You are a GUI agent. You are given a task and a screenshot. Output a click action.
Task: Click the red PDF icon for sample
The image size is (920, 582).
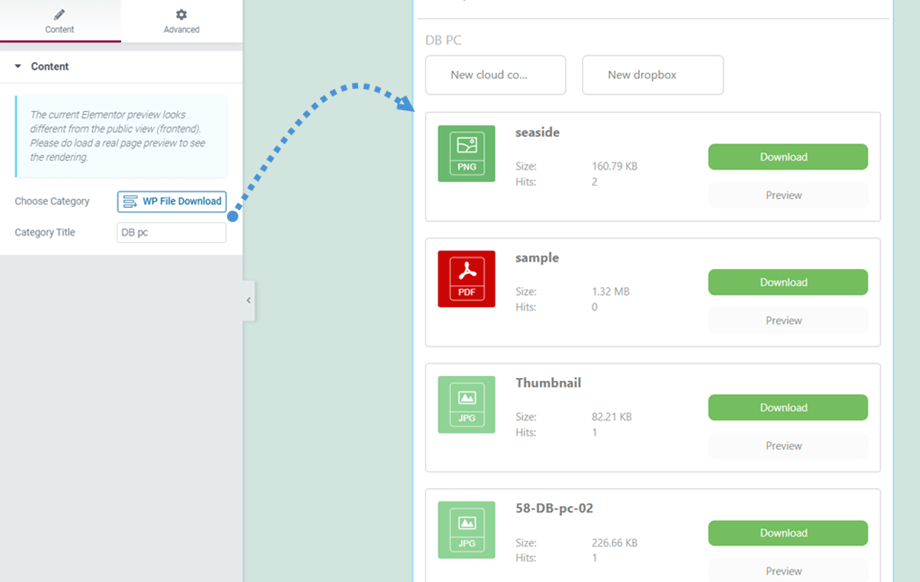(466, 278)
